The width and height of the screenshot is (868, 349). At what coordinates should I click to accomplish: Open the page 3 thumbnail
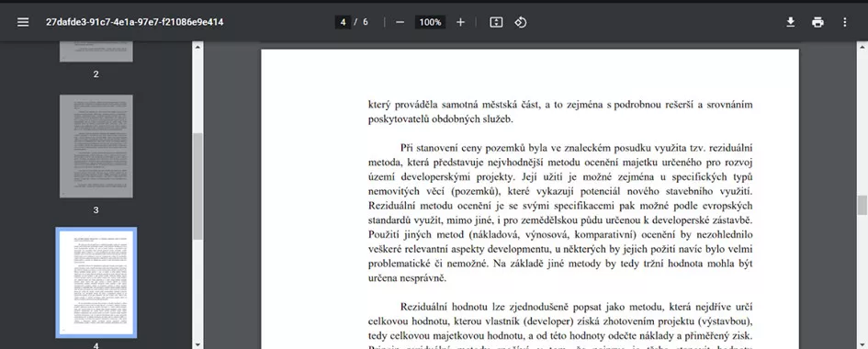(x=96, y=146)
